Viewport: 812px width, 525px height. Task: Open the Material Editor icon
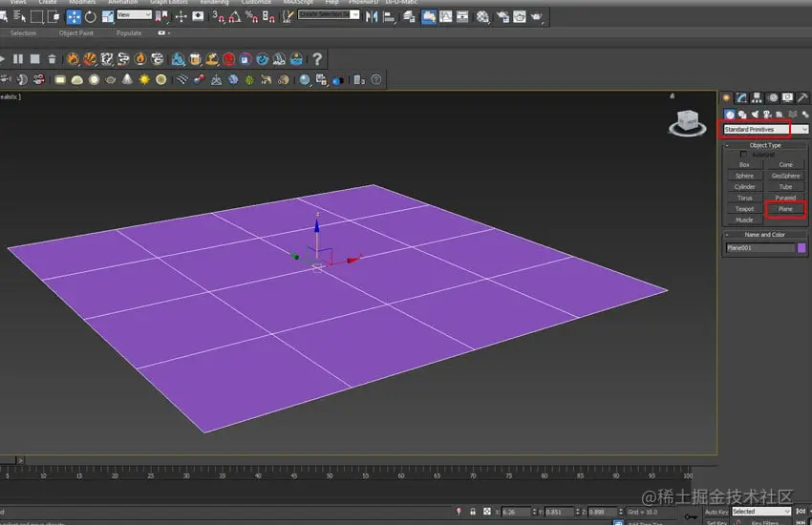click(482, 17)
